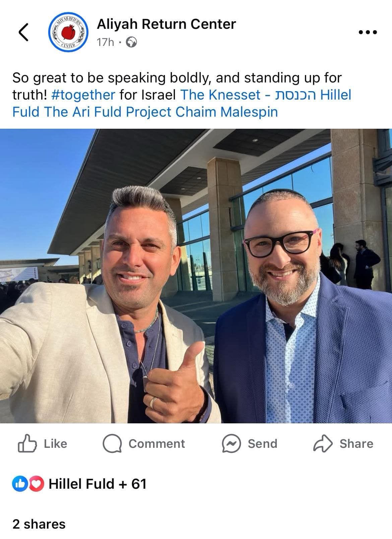Open the three-dot post options menu
This screenshot has height=539, width=392.
point(368,33)
